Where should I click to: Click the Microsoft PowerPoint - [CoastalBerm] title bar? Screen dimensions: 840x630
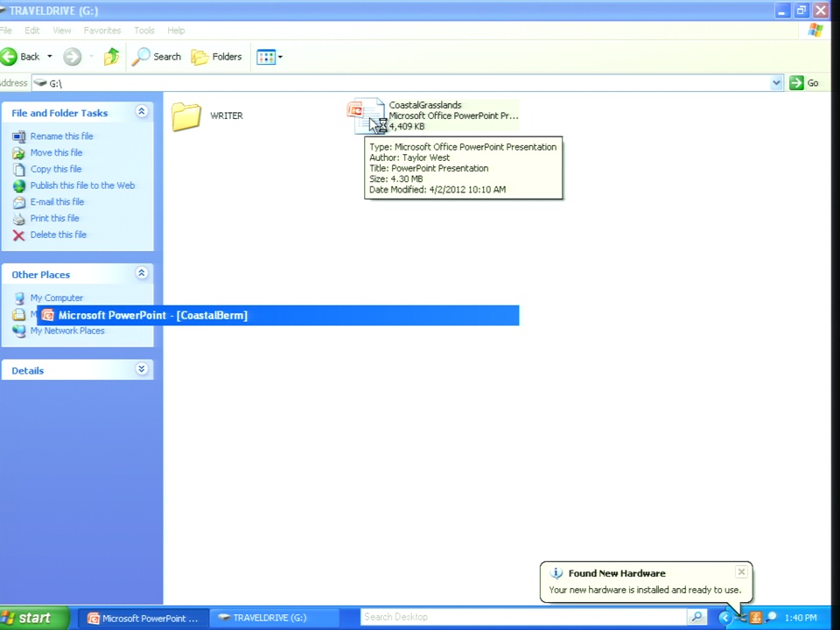[x=277, y=316]
